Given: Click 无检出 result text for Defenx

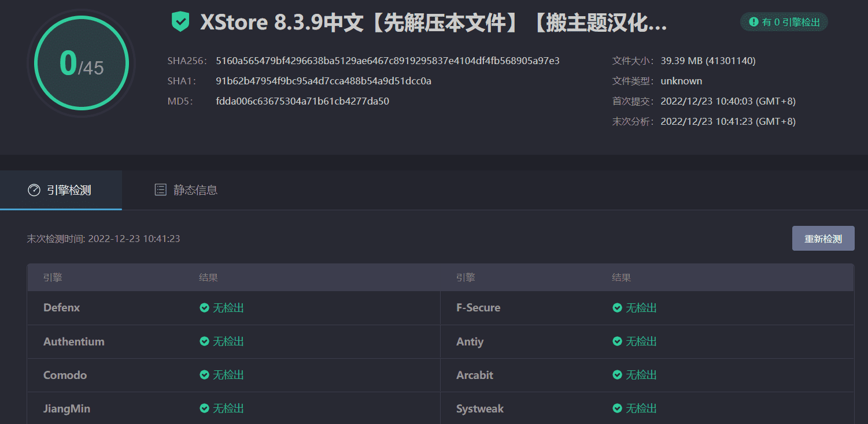Looking at the screenshot, I should tap(228, 308).
